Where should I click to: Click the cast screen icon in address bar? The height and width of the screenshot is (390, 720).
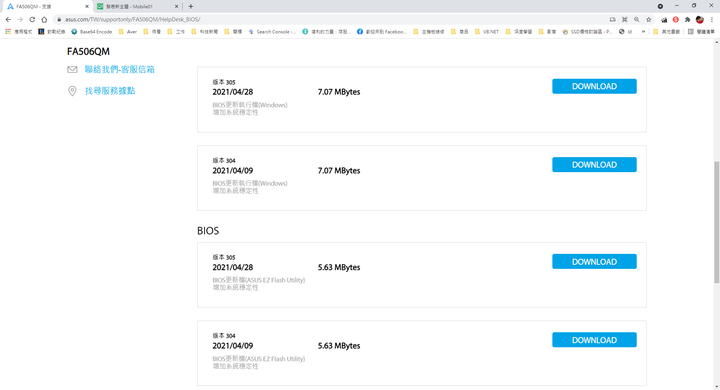(x=613, y=20)
